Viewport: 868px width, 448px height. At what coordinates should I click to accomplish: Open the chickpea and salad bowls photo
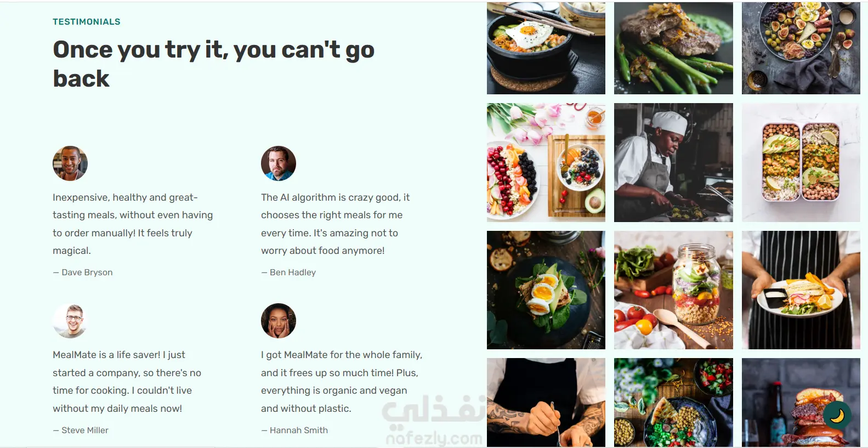pyautogui.click(x=673, y=402)
